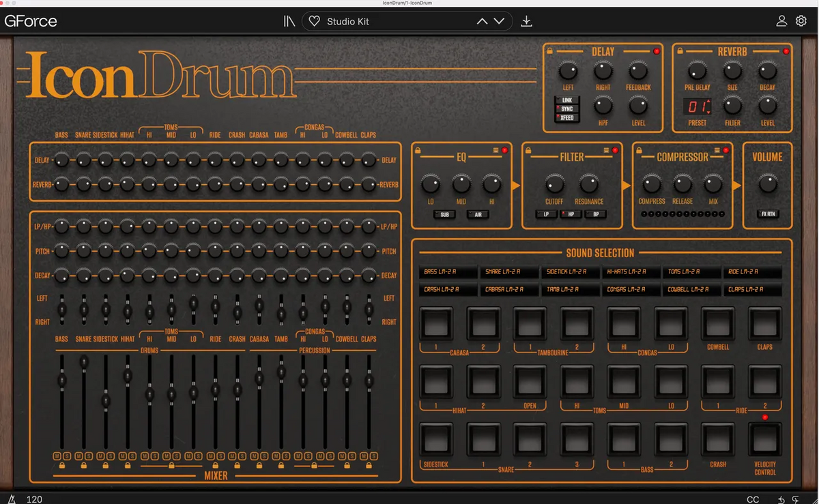819x504 pixels.
Task: Click the save preset download icon
Action: click(x=526, y=21)
